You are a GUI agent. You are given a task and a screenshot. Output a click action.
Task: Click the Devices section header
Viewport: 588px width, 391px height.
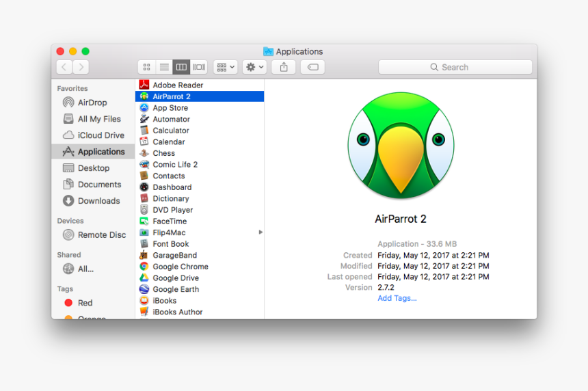pyautogui.click(x=70, y=221)
